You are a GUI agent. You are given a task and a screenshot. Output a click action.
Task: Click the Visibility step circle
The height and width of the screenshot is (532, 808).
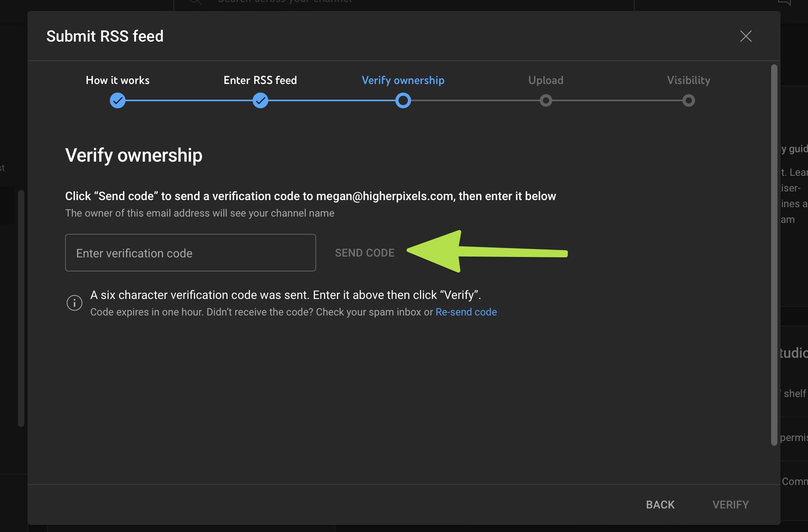(688, 100)
